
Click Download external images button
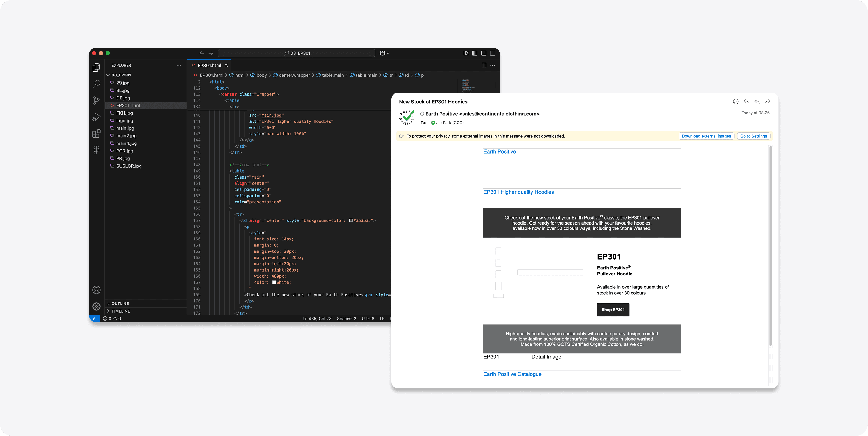(x=706, y=136)
